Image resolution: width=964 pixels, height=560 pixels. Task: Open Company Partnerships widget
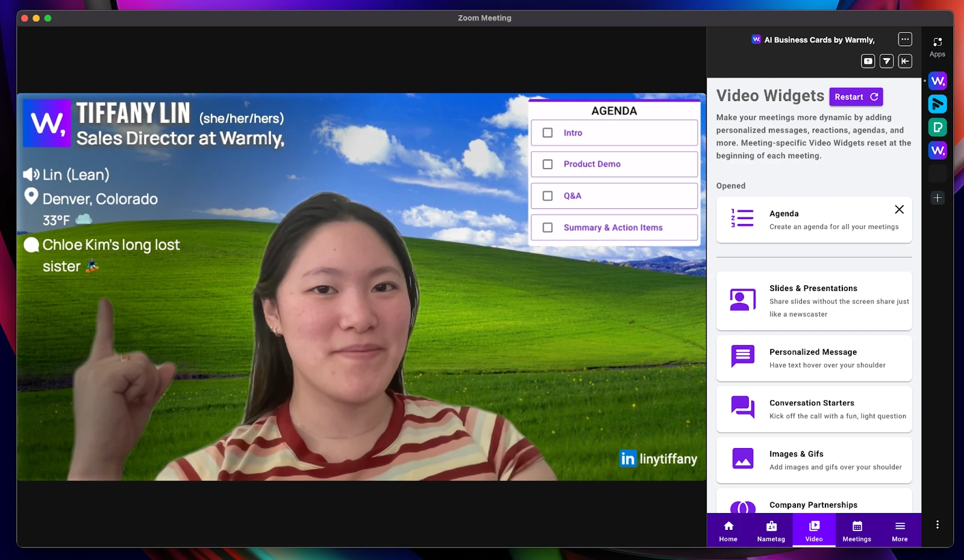tap(814, 501)
